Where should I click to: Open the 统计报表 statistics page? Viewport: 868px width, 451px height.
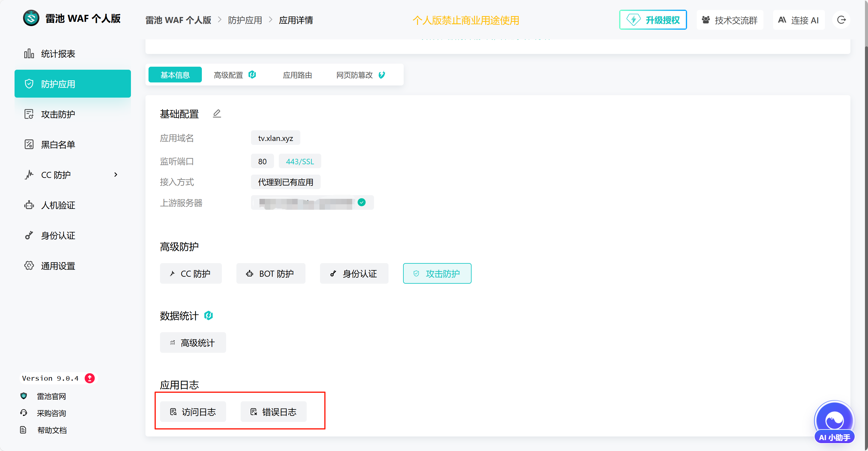72,54
